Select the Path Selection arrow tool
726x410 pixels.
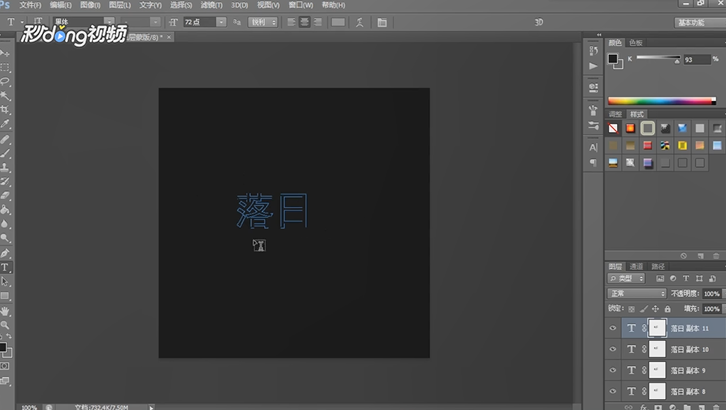[5, 281]
